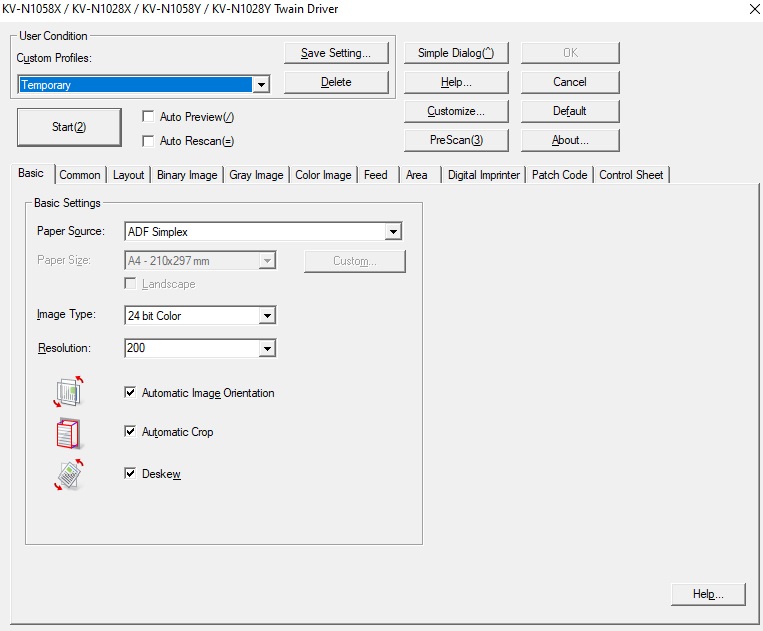This screenshot has width=763, height=631.
Task: Uncheck the Automatic Crop option
Action: tap(130, 432)
